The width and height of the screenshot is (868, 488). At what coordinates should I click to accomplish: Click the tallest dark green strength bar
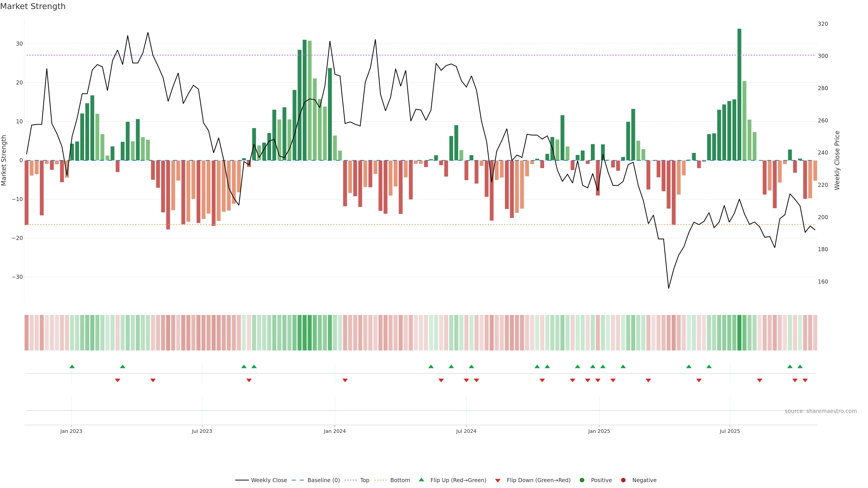(739, 94)
